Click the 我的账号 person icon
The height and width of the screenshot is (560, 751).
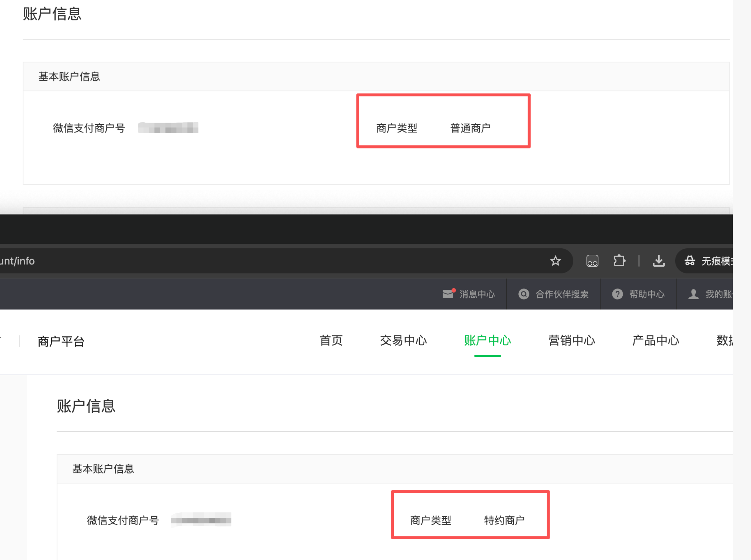tap(693, 294)
